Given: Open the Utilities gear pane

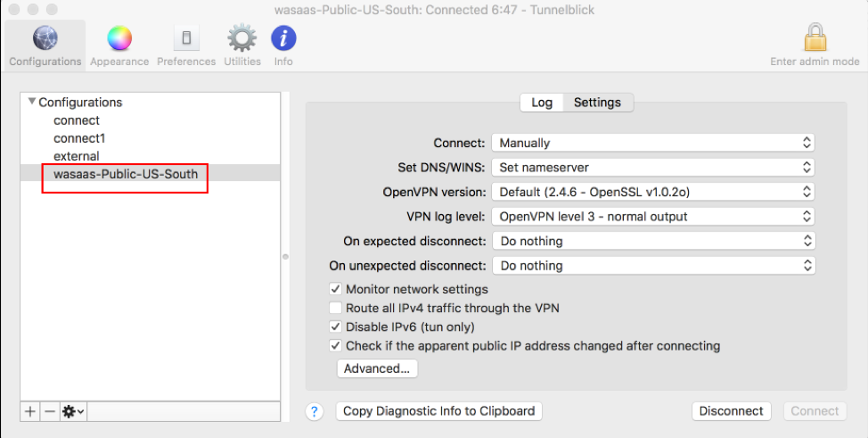Looking at the screenshot, I should pyautogui.click(x=242, y=45).
